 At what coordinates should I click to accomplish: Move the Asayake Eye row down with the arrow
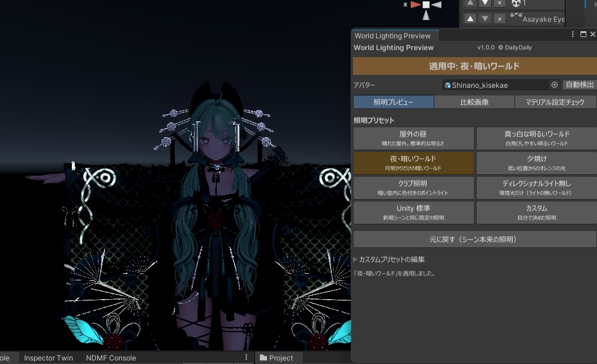tap(484, 19)
